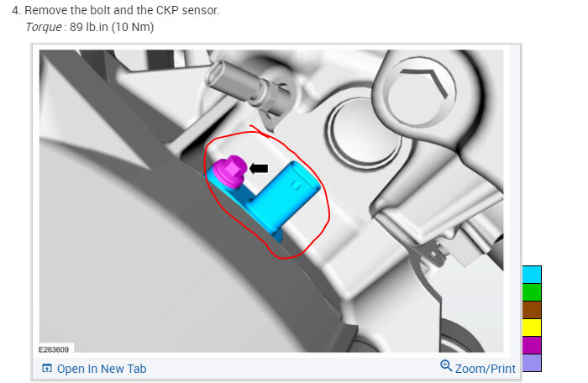Click the large hex bolt head in the upper right of the diagram

(x=421, y=92)
